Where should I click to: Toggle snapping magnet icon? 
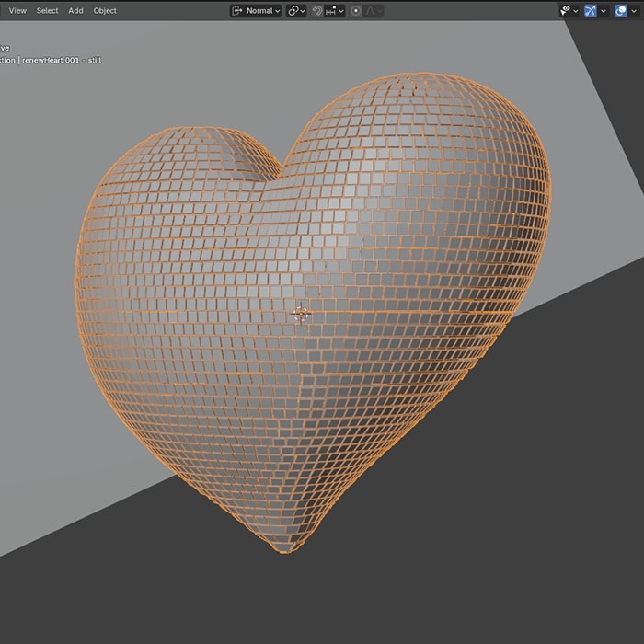pos(316,11)
